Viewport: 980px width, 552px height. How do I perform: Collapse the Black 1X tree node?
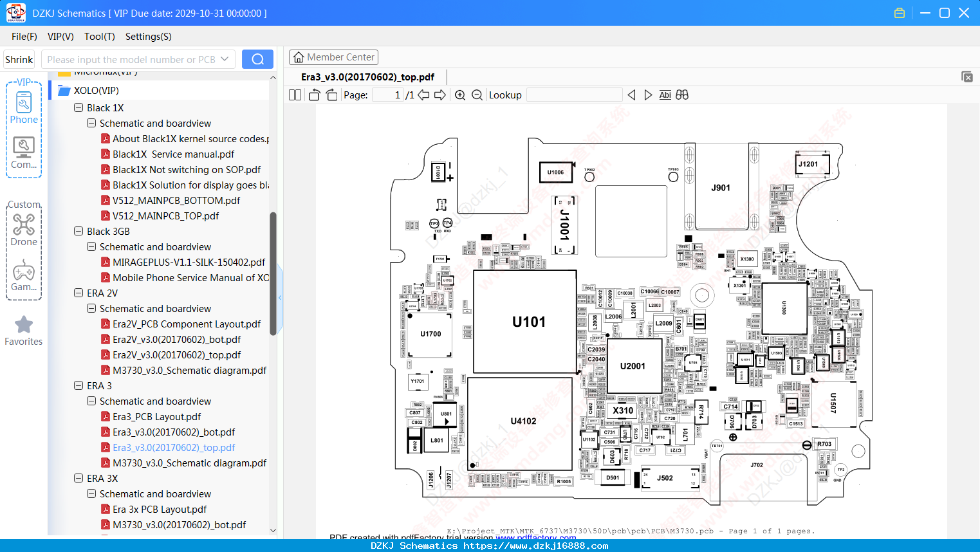[x=79, y=108]
